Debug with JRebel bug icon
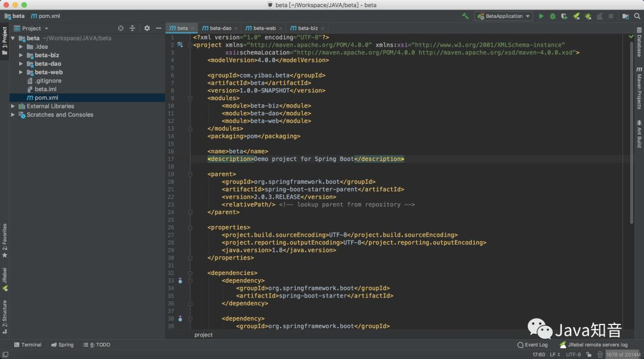Screen dimensions: 644x359 pos(588,16)
